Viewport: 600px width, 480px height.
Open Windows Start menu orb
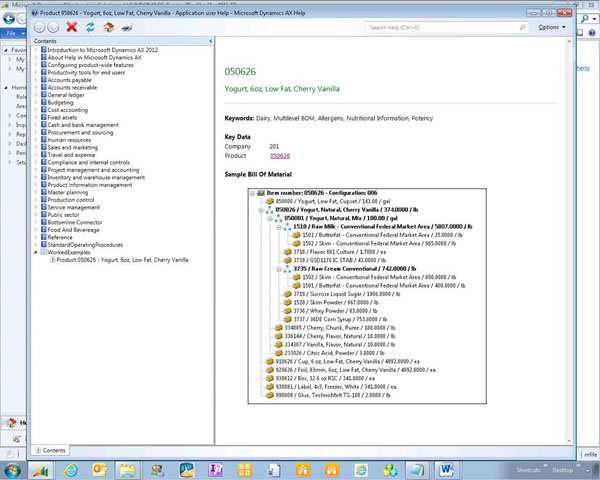(x=12, y=470)
